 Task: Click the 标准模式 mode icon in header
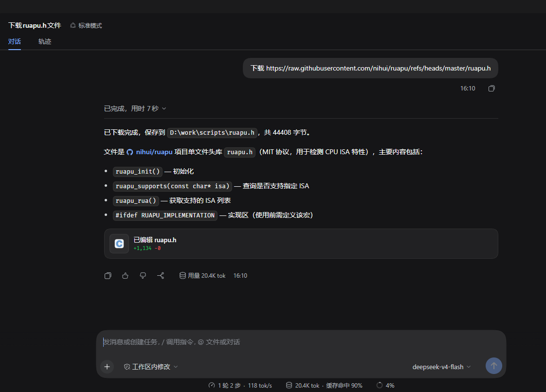tap(73, 25)
